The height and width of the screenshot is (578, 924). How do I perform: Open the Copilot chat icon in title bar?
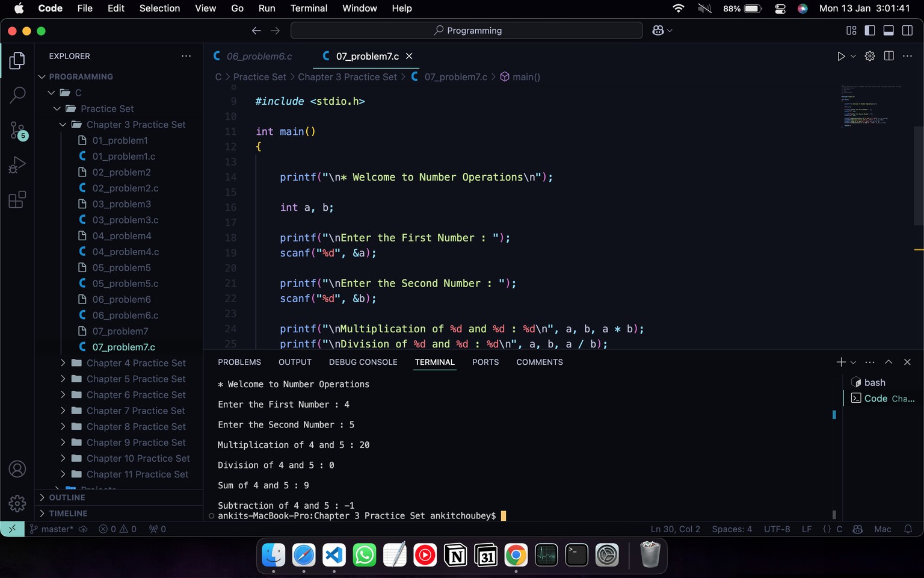coord(658,31)
